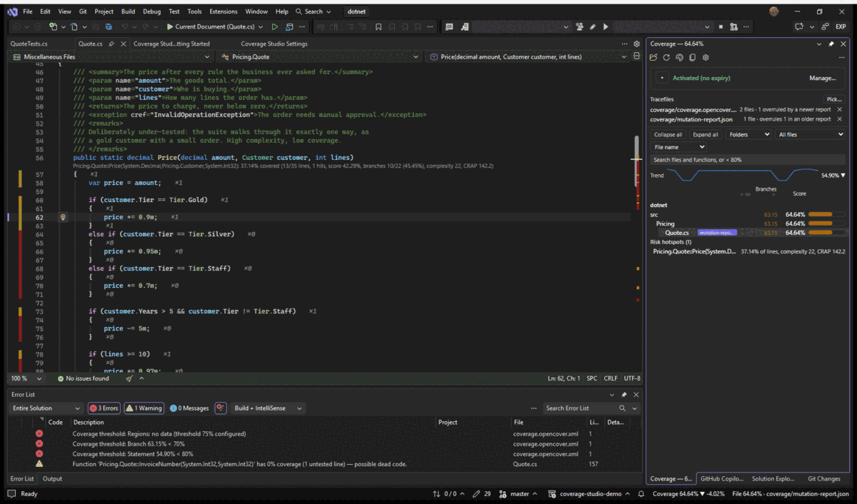
Task: Click Current Document (Quote.cs) run button
Action: click(214, 27)
